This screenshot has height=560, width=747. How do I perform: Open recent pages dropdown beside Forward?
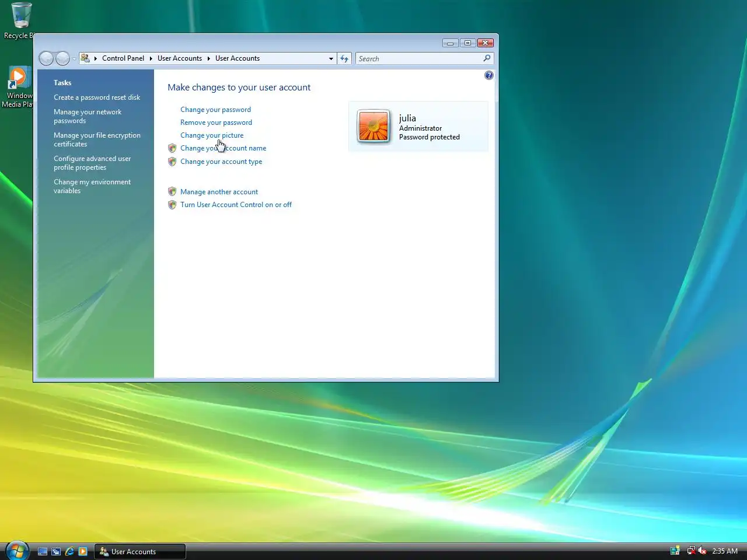pyautogui.click(x=74, y=59)
